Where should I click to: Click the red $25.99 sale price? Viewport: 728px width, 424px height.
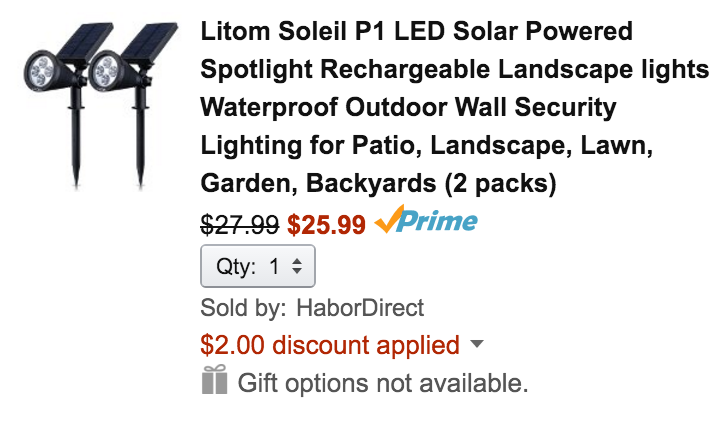pos(326,225)
